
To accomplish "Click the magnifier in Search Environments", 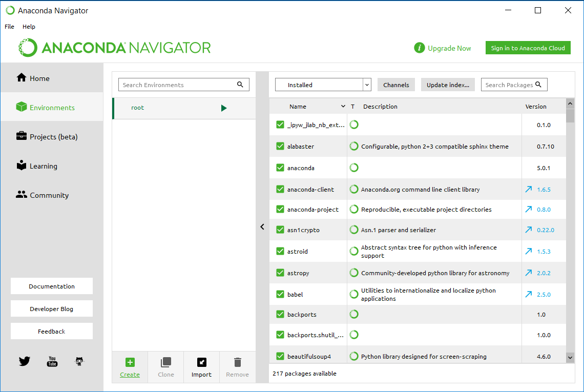I will click(x=240, y=85).
